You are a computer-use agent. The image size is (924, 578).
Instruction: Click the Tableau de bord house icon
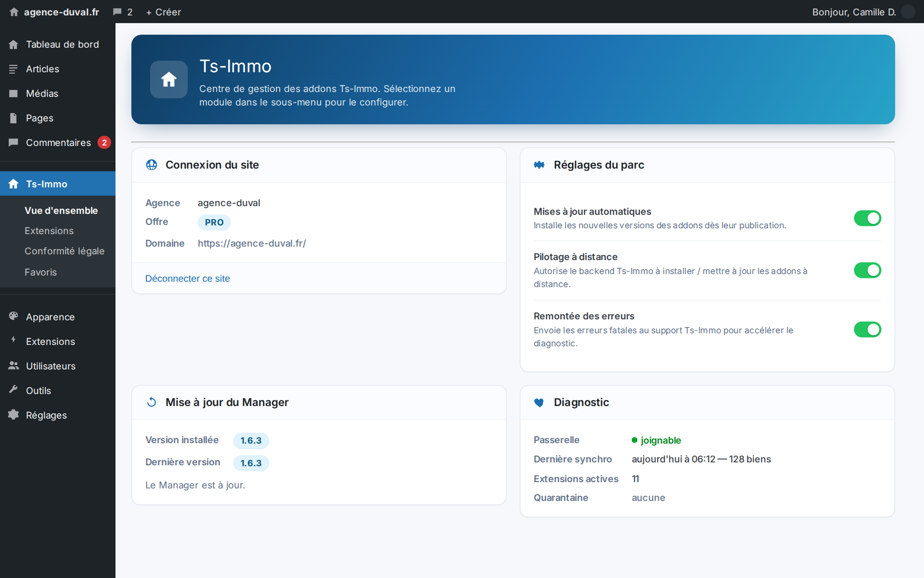coord(13,44)
